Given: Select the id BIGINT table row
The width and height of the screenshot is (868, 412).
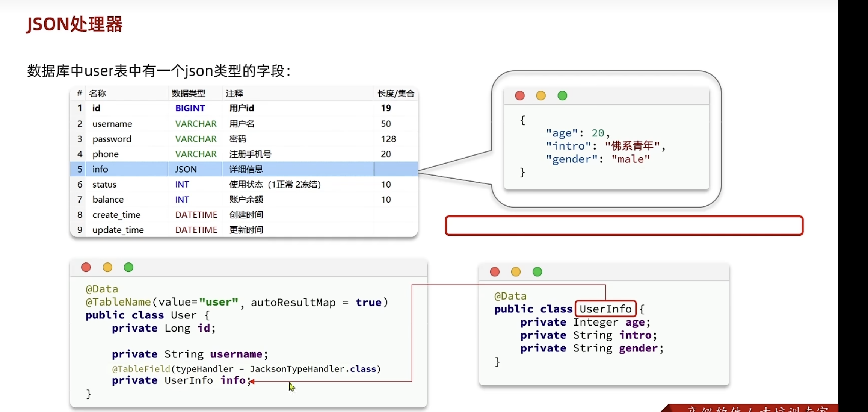Looking at the screenshot, I should [243, 108].
